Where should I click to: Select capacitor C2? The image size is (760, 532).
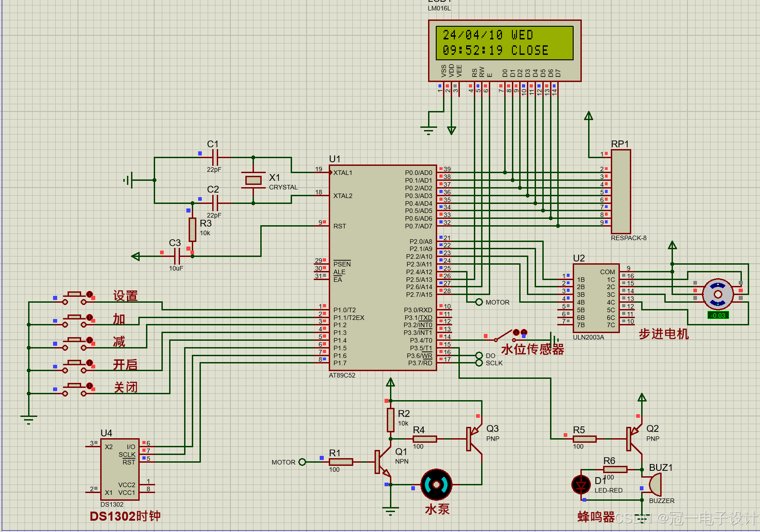point(215,203)
